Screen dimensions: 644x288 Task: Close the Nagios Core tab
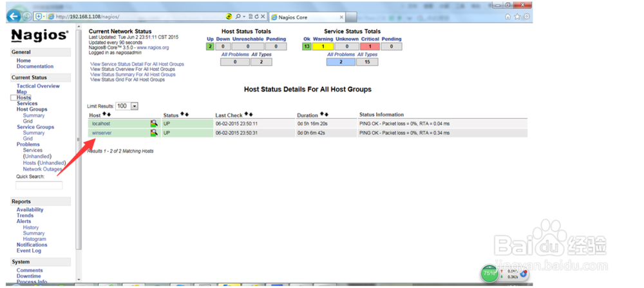coord(341,17)
